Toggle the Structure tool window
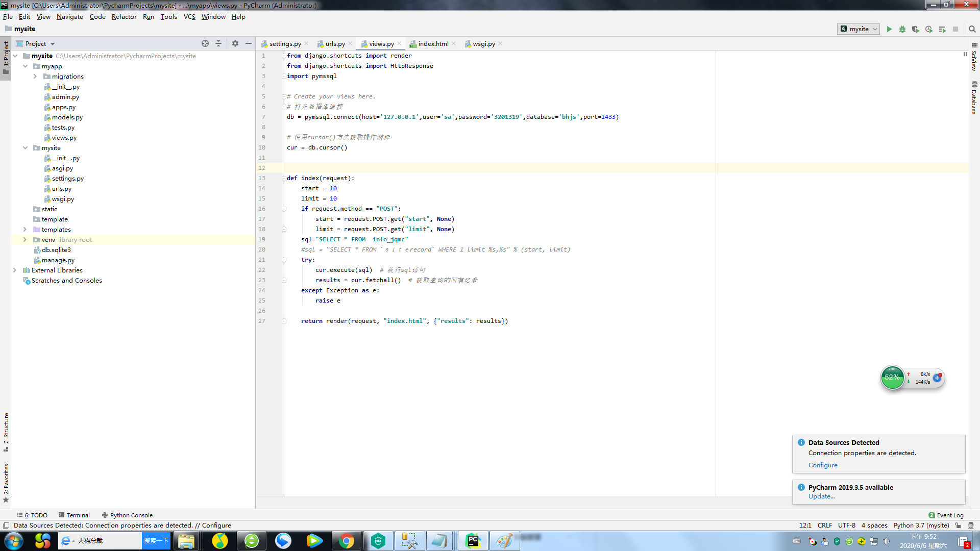The image size is (980, 551). (x=6, y=431)
